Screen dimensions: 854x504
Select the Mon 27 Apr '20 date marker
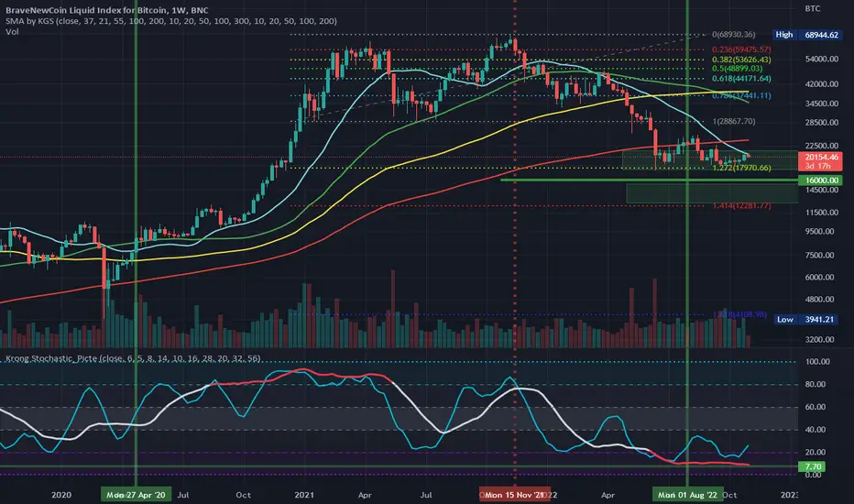click(x=136, y=495)
